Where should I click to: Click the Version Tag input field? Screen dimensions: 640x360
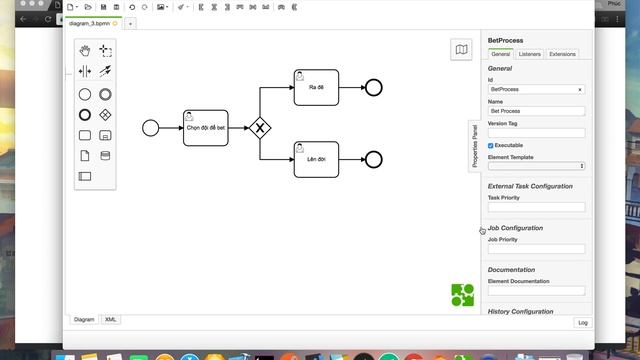(536, 133)
